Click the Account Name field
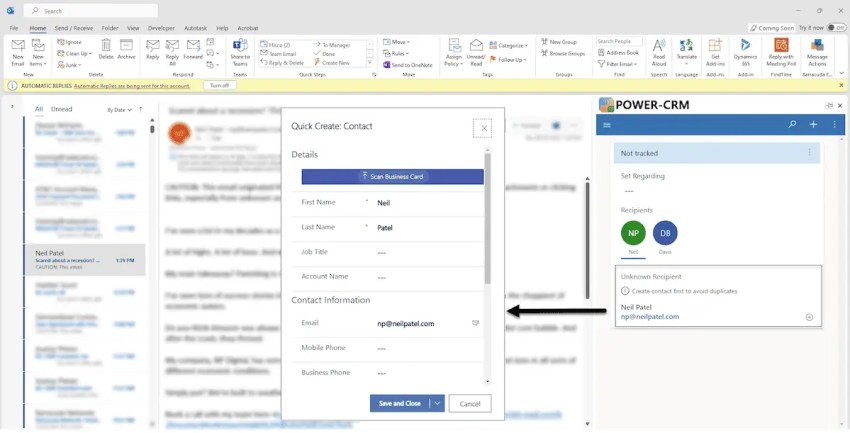This screenshot has height=433, width=850. pos(388,277)
